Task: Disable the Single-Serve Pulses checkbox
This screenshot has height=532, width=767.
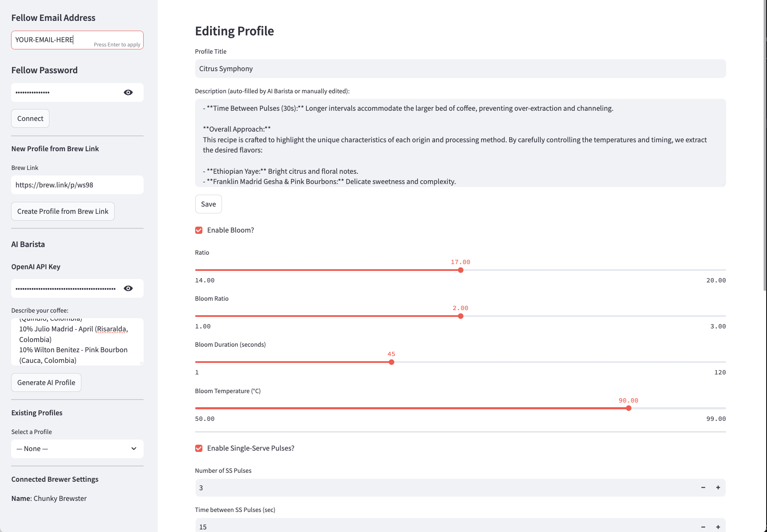Action: tap(199, 448)
